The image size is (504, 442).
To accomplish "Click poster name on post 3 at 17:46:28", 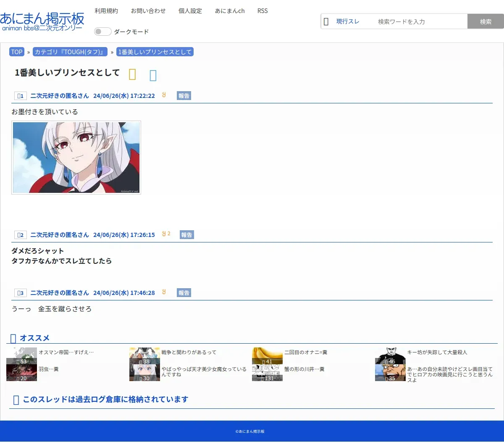I will (x=60, y=293).
